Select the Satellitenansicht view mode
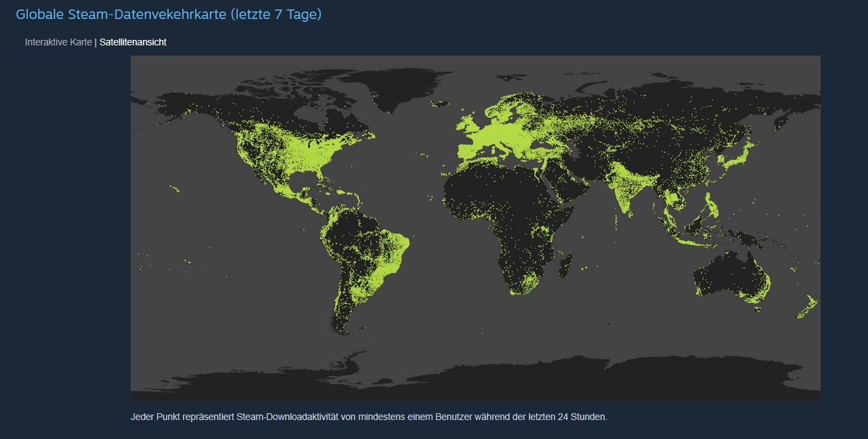The height and width of the screenshot is (439, 868). coord(133,41)
